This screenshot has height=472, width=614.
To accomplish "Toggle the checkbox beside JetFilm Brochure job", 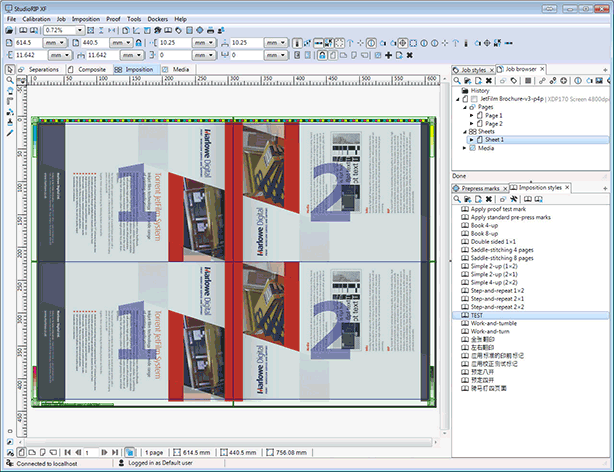I will [474, 99].
